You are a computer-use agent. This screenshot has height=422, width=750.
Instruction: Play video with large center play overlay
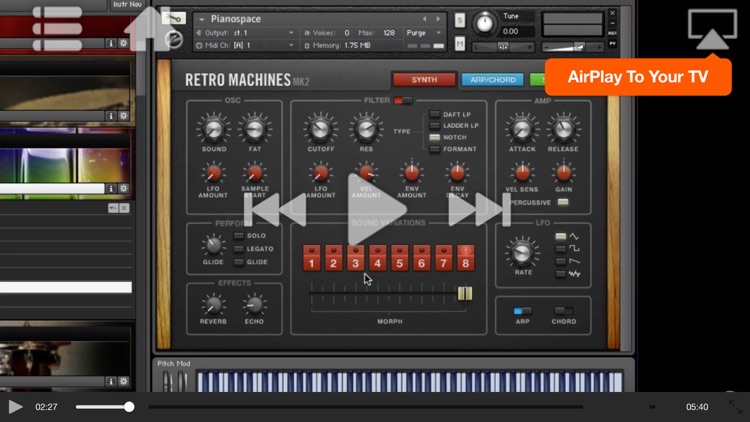(377, 210)
